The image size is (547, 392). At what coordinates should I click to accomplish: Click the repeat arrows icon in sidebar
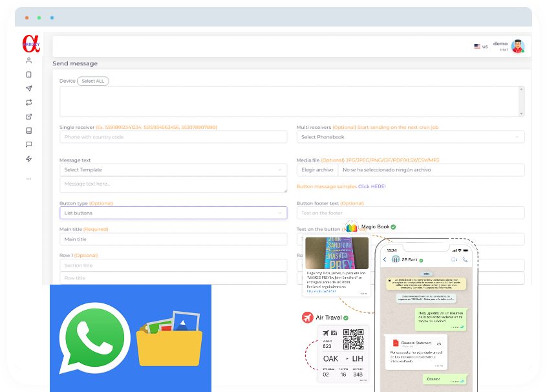28,102
